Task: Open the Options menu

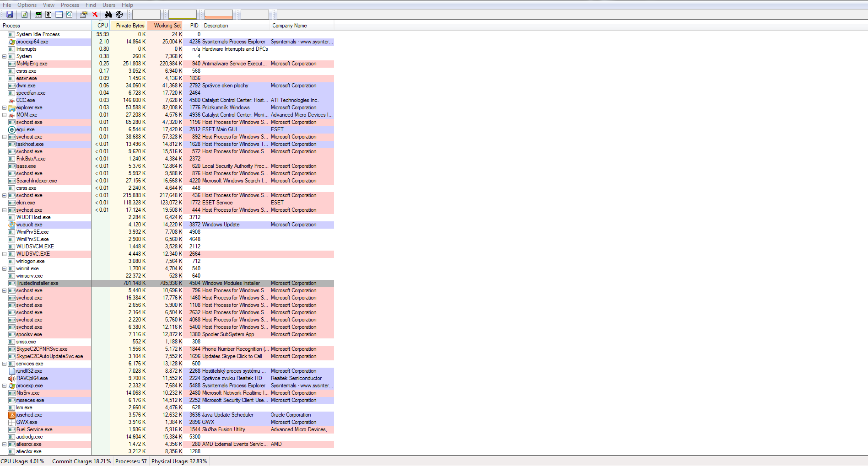Action: [x=27, y=5]
